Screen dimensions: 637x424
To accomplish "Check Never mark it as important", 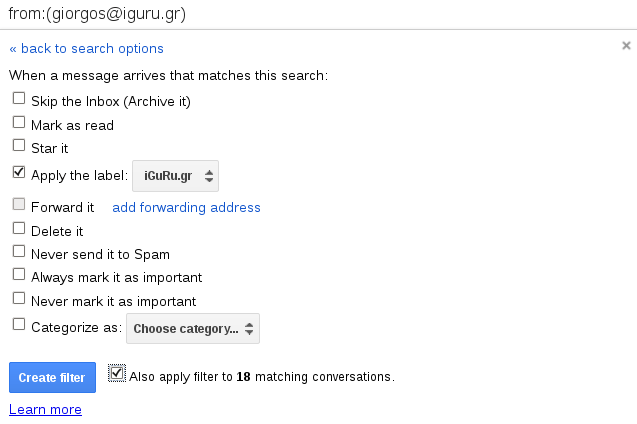I will click(19, 298).
